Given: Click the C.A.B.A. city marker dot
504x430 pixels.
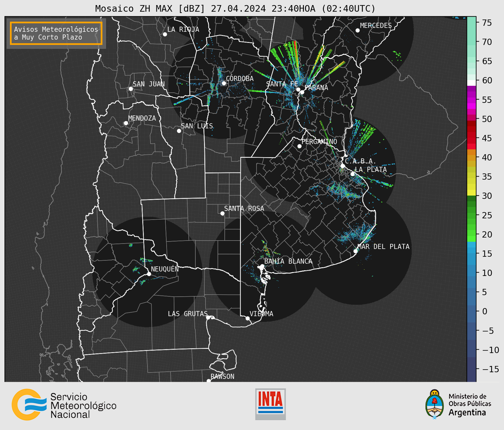Looking at the screenshot, I should [343, 166].
